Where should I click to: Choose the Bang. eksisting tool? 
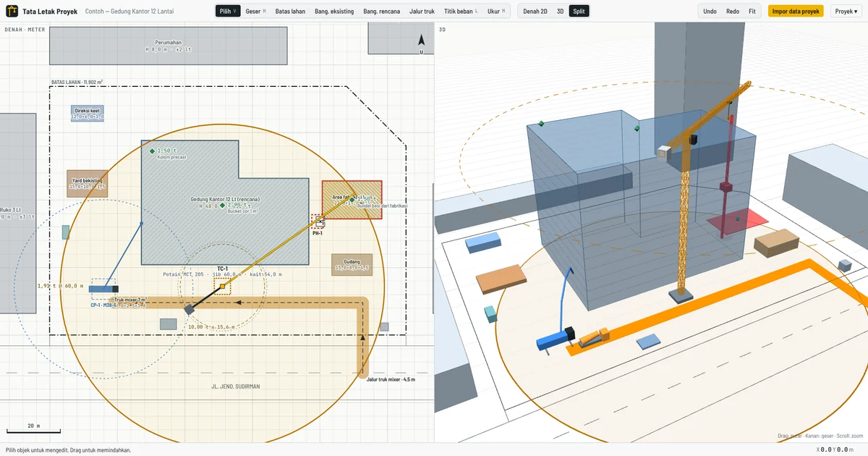point(334,12)
